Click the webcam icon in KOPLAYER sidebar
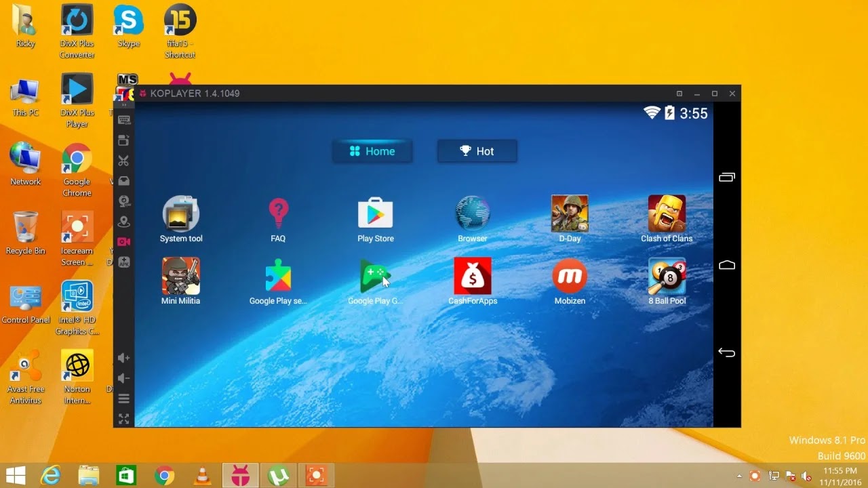Viewport: 868px width, 488px height. [123, 201]
